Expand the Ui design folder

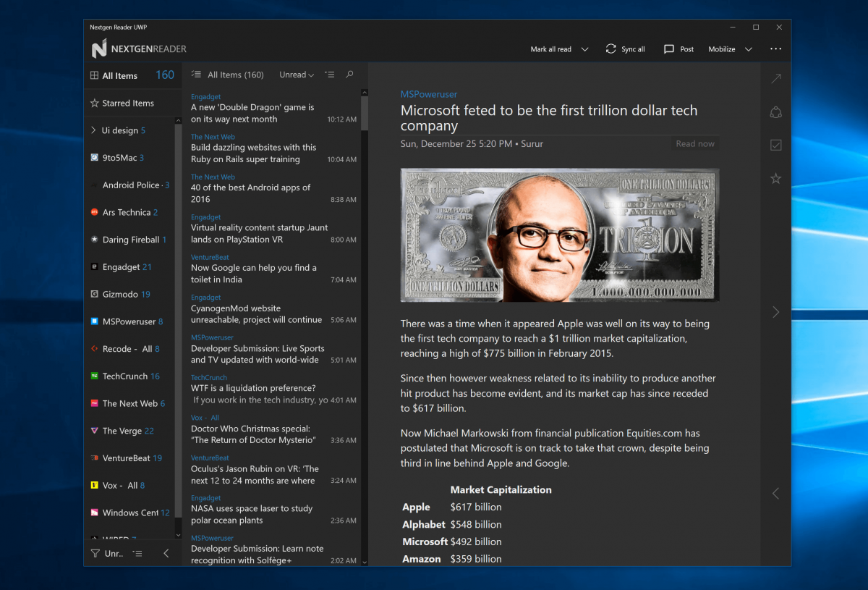[x=94, y=130]
